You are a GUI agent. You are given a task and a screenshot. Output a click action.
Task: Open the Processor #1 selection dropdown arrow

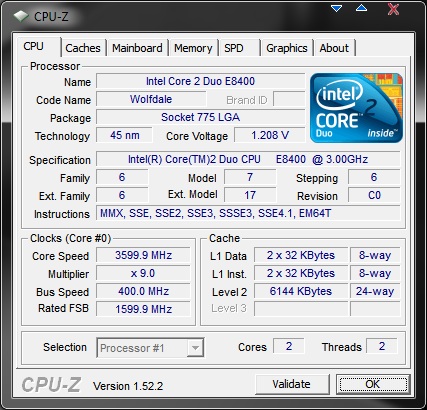[x=195, y=348]
